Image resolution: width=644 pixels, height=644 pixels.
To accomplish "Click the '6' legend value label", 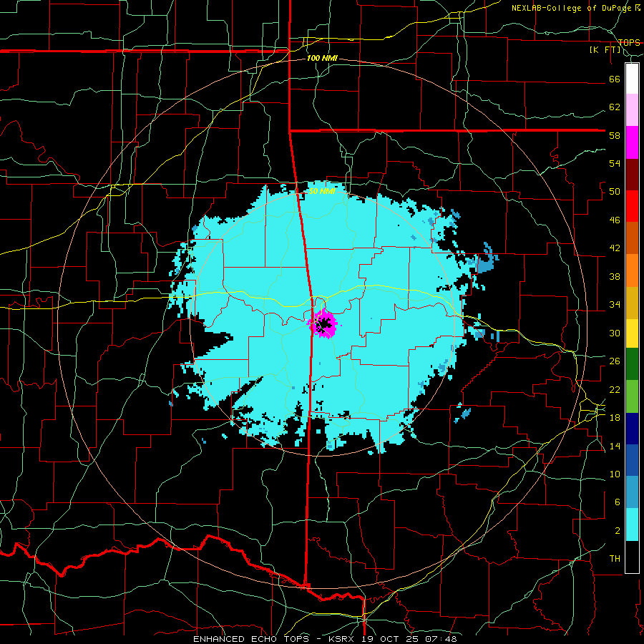I will 618,502.
